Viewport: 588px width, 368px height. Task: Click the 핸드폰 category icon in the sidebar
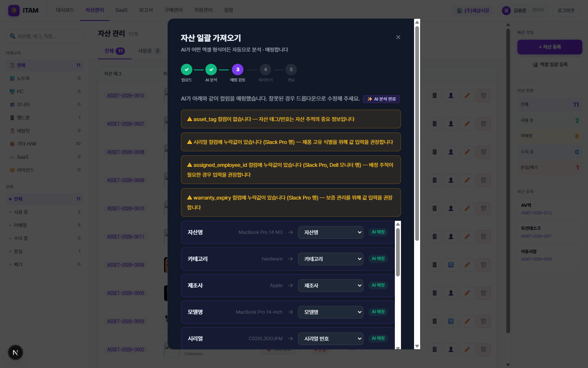pos(13,117)
